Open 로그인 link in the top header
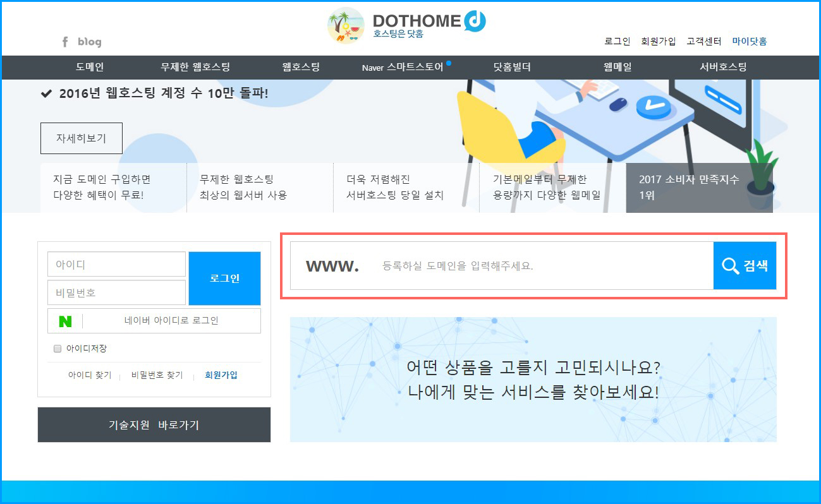 click(x=617, y=41)
